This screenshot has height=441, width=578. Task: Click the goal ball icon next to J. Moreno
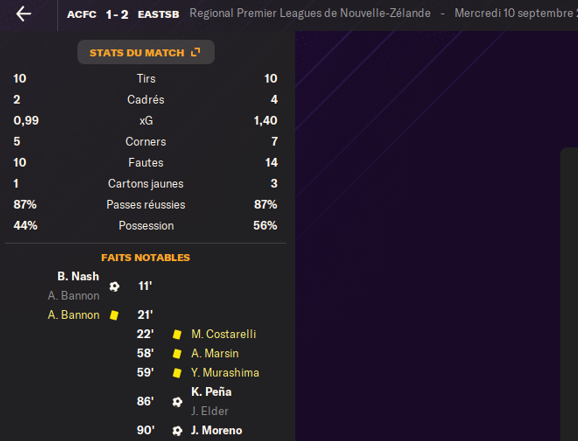tap(177, 430)
